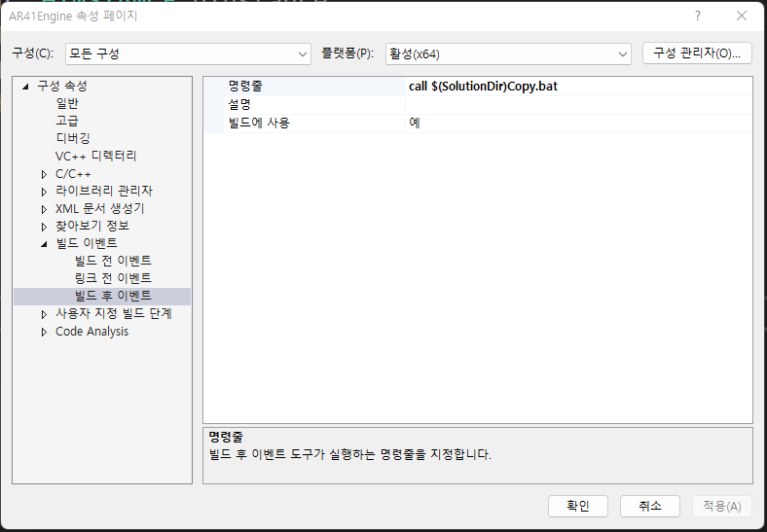Select 빌드 전 이벤트 tree item
Viewport: 767px width, 532px height.
(x=113, y=261)
